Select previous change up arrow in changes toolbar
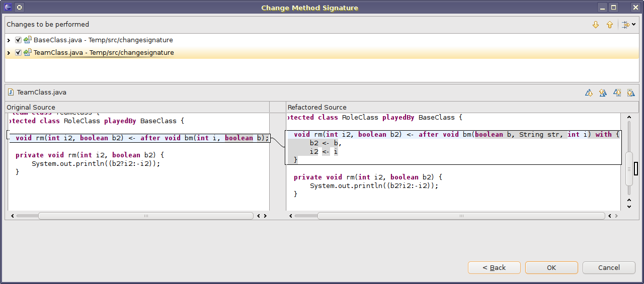Image resolution: width=644 pixels, height=284 pixels. pos(610,25)
